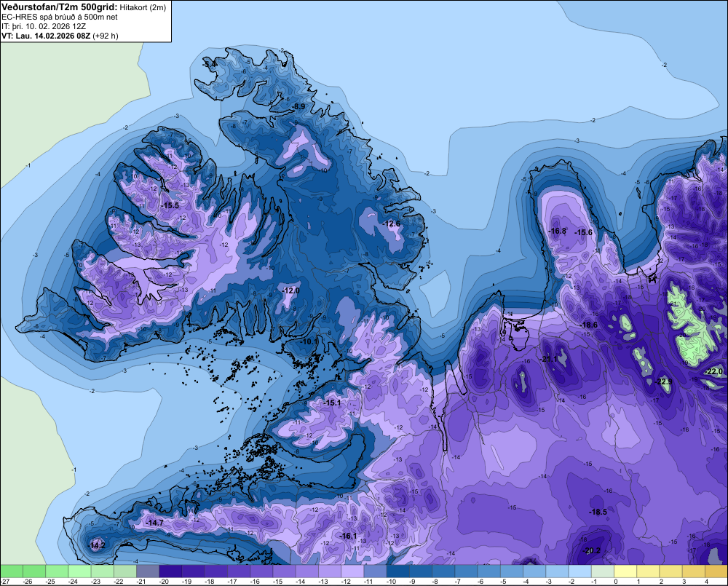The image size is (728, 586).
Task: Click the 'Veðurstofan/T2m 500grid:' title text
Action: [x=58, y=7]
